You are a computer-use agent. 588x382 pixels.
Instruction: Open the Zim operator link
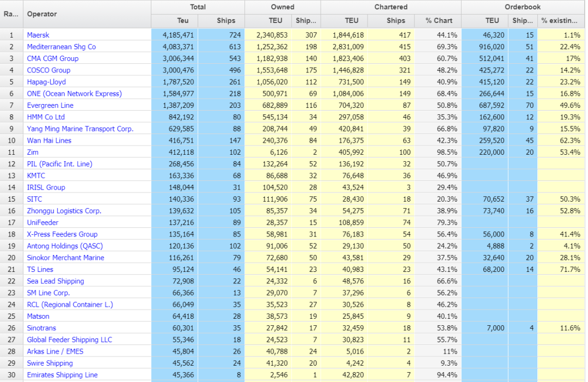point(33,152)
